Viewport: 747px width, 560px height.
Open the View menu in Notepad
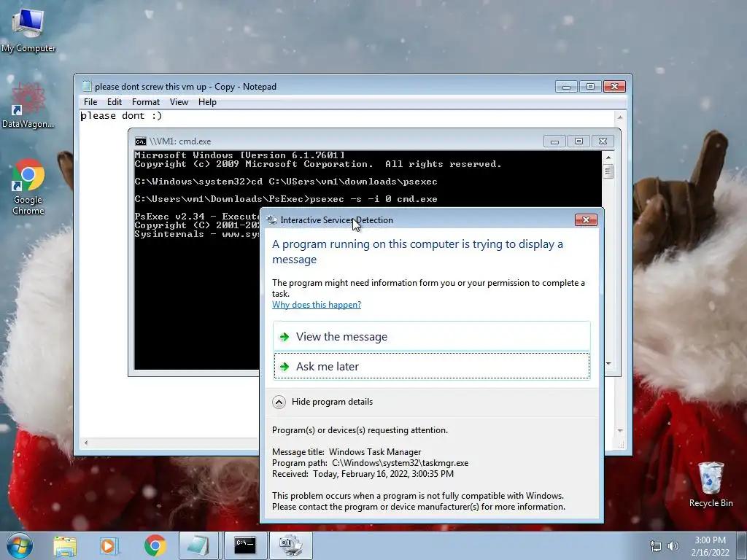pyautogui.click(x=179, y=102)
